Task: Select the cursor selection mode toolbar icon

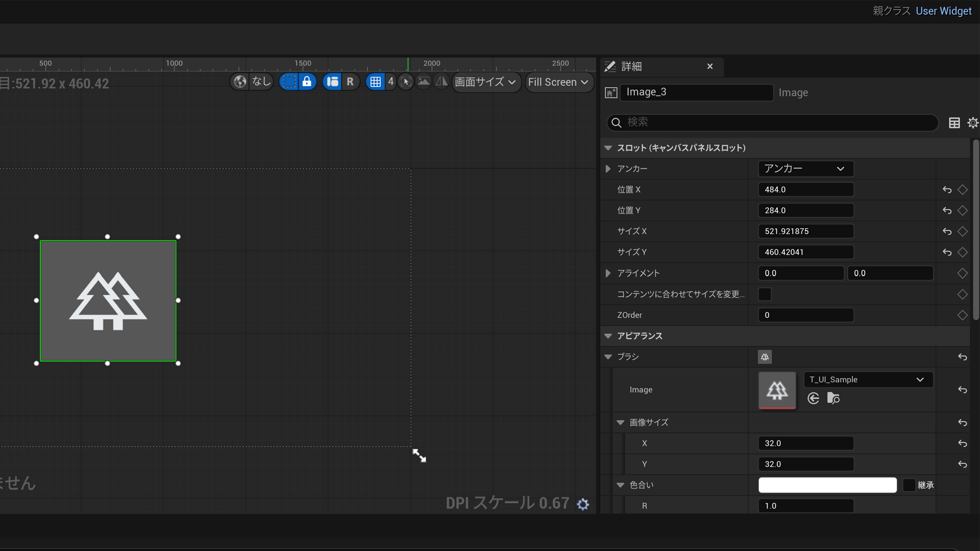Action: point(405,81)
